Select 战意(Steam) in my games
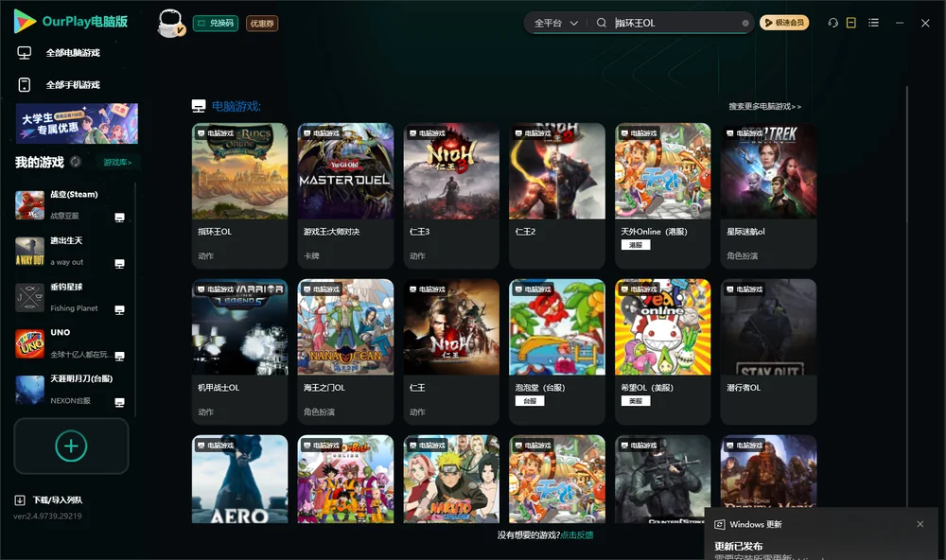The image size is (946, 560). tap(71, 204)
